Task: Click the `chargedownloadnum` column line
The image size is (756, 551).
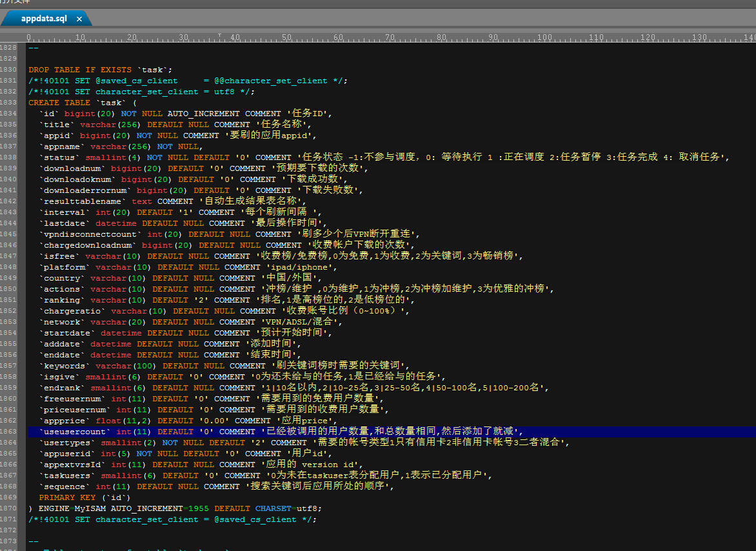Action: click(x=227, y=245)
